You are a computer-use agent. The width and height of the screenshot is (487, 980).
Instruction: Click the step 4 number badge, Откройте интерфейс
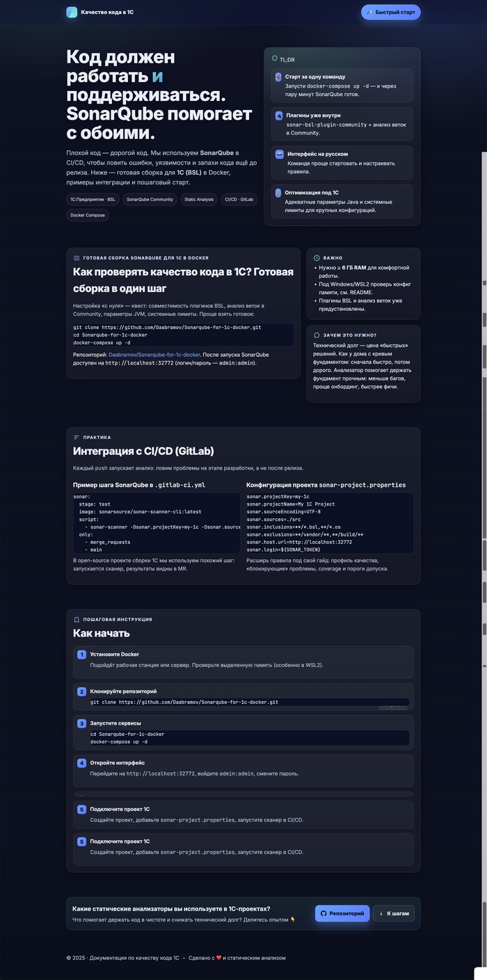click(81, 763)
